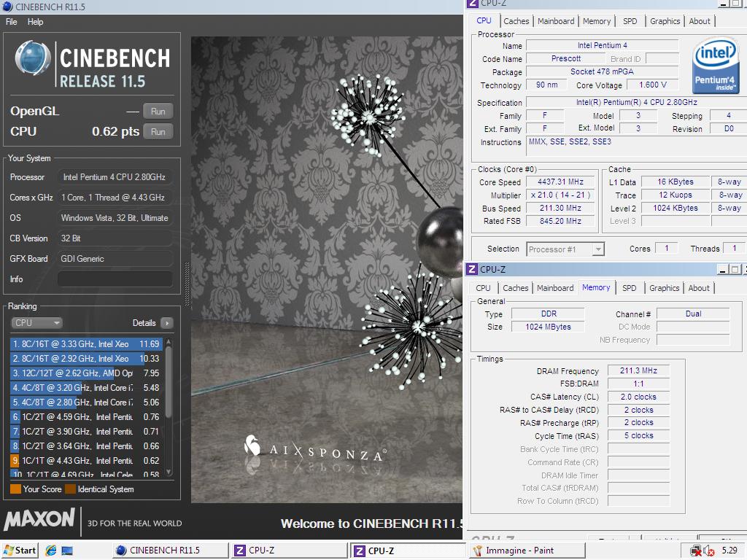The image size is (747, 560).
Task: Select ranking entry 12C/12T @ 2.62 GHz AMD
Action: coord(86,373)
